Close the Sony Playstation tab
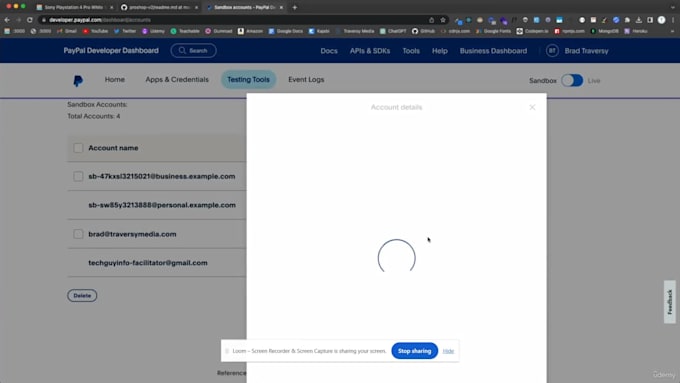 [x=111, y=7]
